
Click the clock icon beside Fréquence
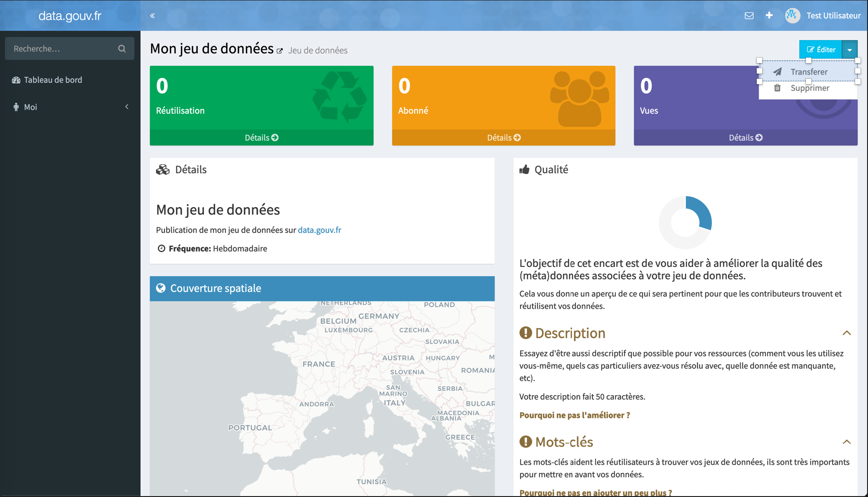[x=161, y=248]
